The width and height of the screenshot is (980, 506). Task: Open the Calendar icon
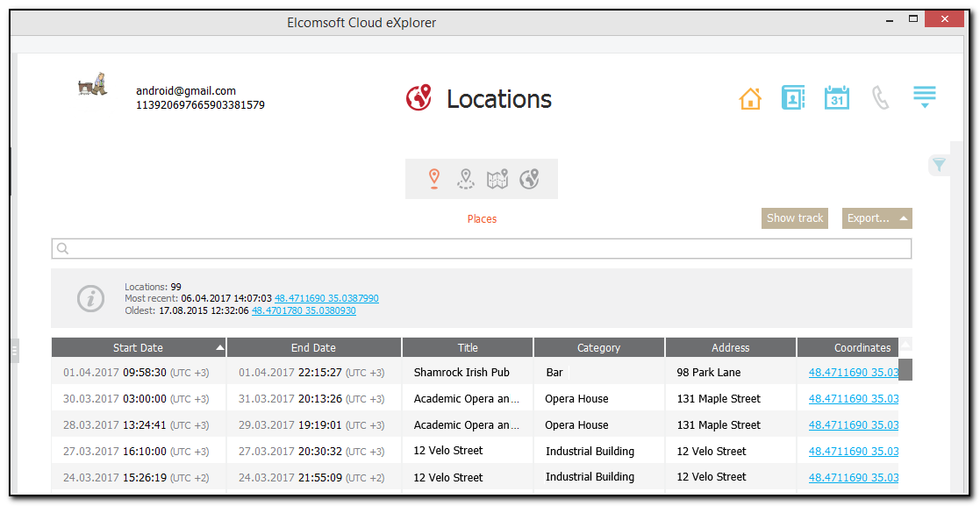pos(837,97)
